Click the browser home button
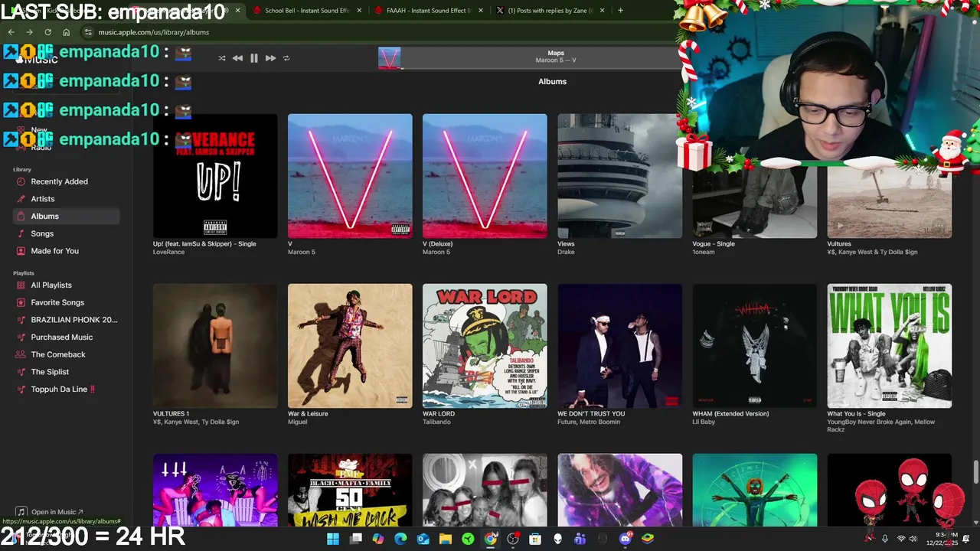Viewport: 980px width, 551px height. click(66, 32)
